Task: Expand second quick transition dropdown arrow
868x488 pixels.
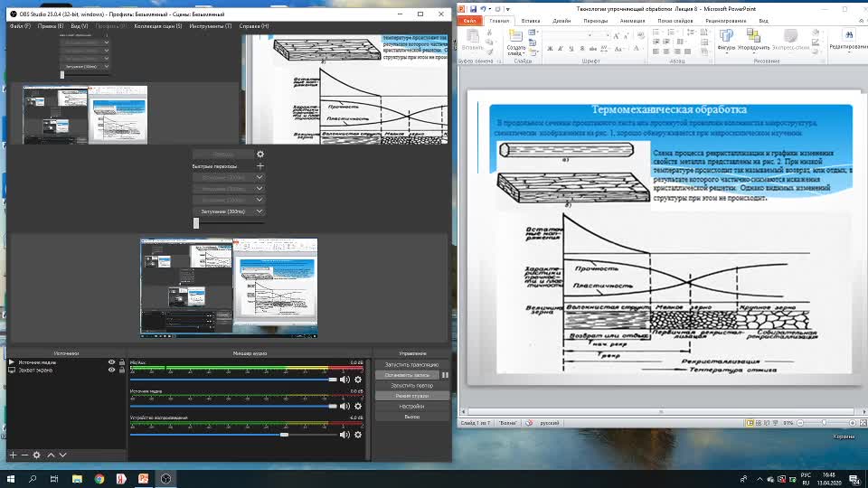Action: point(259,189)
